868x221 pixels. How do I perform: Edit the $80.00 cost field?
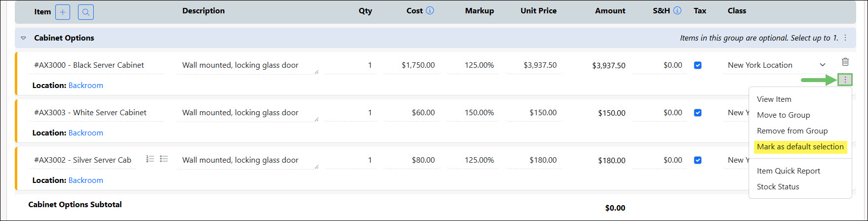412,160
